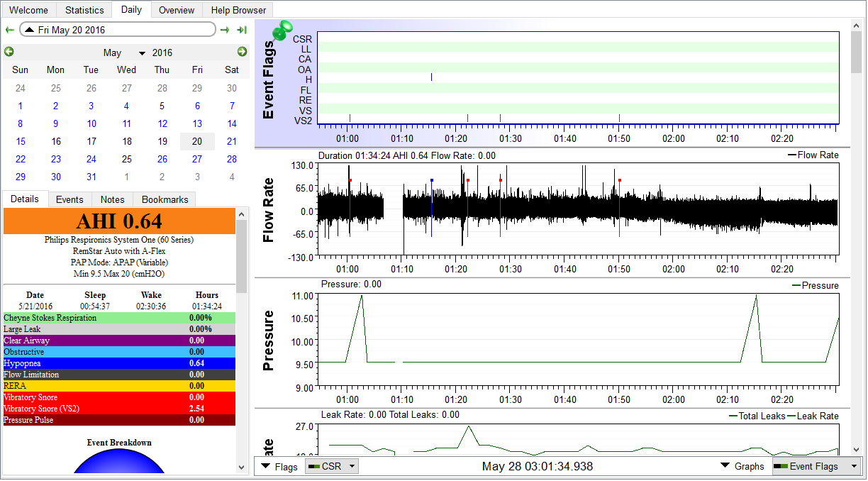This screenshot has height=481, width=868.
Task: Open the CSR flag type selector
Action: pos(332,467)
